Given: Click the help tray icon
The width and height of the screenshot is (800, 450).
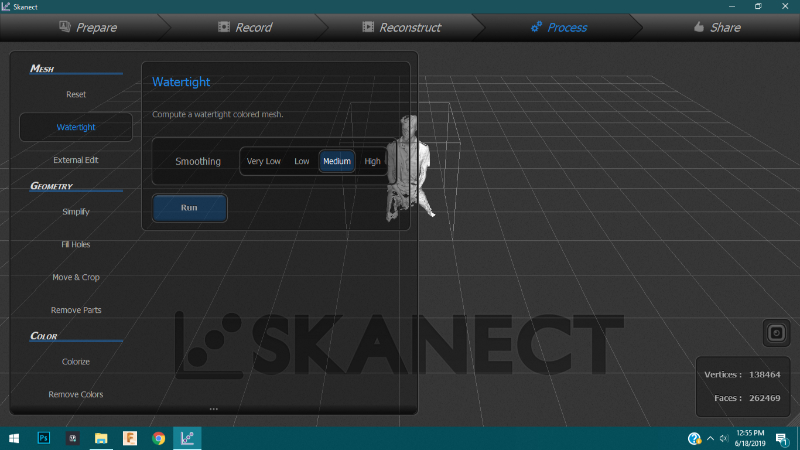Looking at the screenshot, I should 694,438.
